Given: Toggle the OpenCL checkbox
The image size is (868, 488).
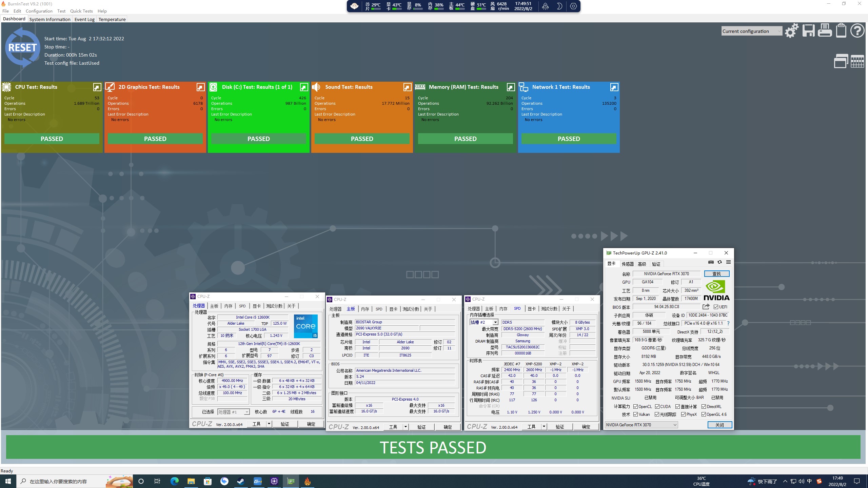Looking at the screenshot, I should [x=636, y=407].
